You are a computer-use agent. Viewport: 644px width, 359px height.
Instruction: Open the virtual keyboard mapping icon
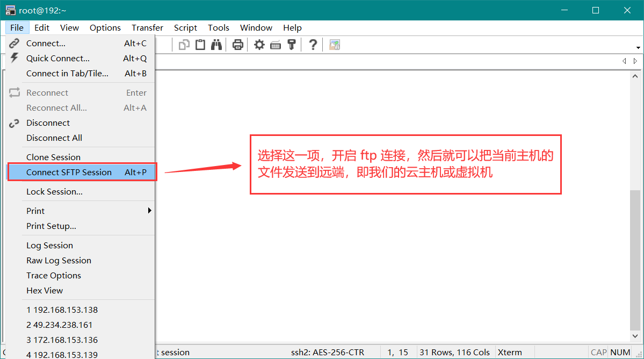[x=275, y=44]
